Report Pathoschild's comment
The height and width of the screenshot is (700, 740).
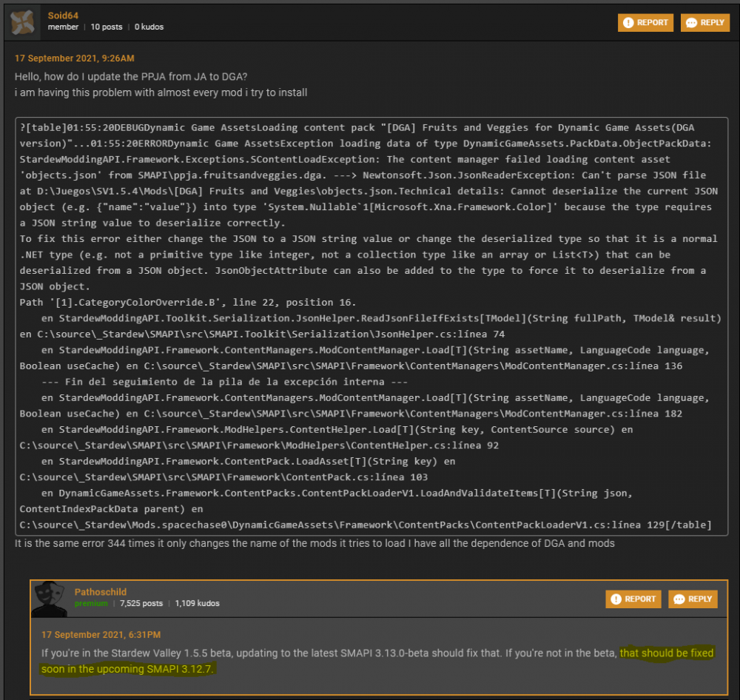point(633,599)
